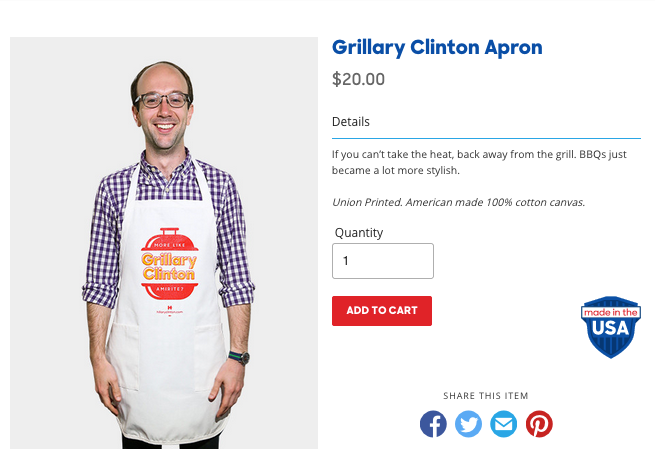
Task: Share the apron on Twitter
Action: point(468,424)
